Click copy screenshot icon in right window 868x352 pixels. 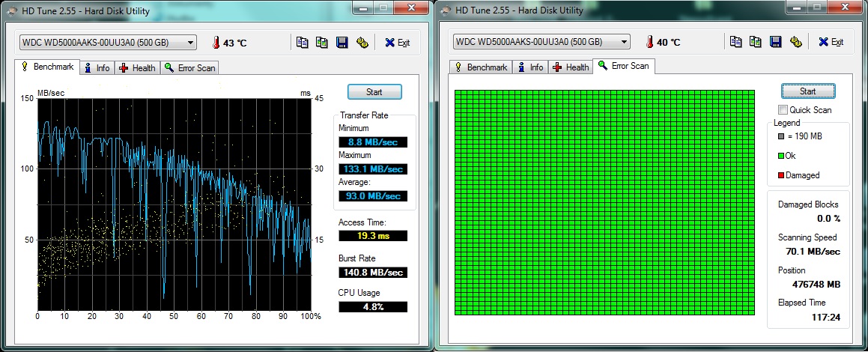pos(756,42)
